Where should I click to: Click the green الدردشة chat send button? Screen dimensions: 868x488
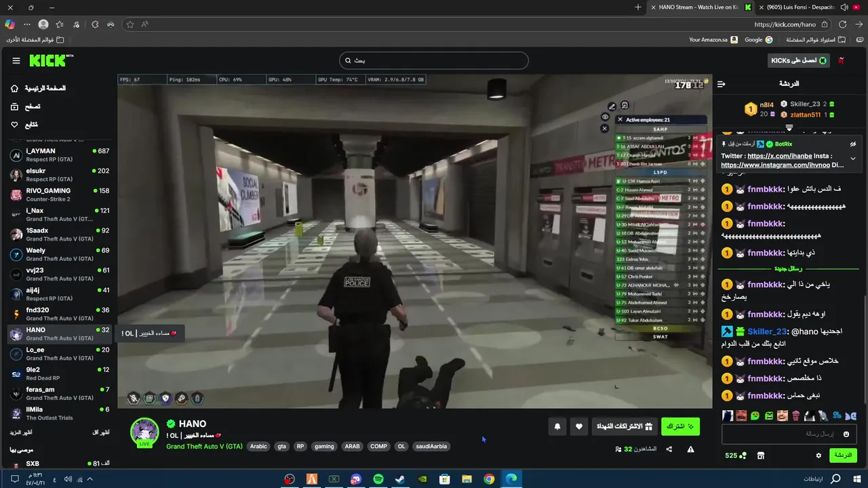(x=843, y=455)
